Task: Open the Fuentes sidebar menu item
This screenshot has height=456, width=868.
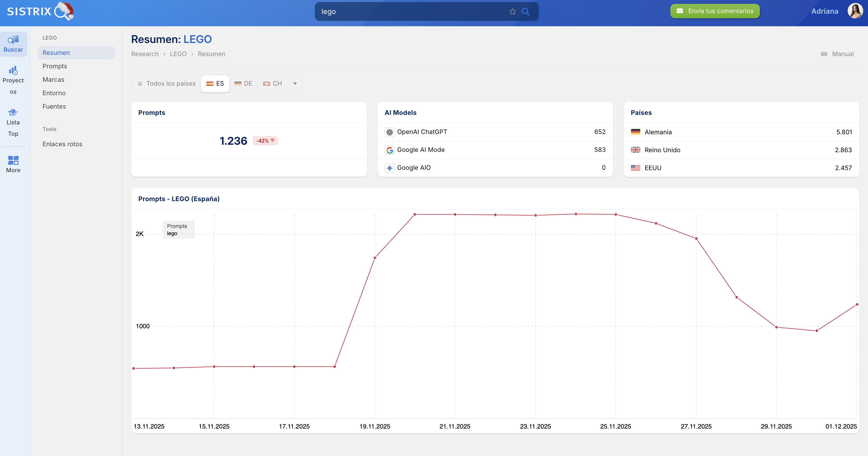Action: [x=54, y=107]
